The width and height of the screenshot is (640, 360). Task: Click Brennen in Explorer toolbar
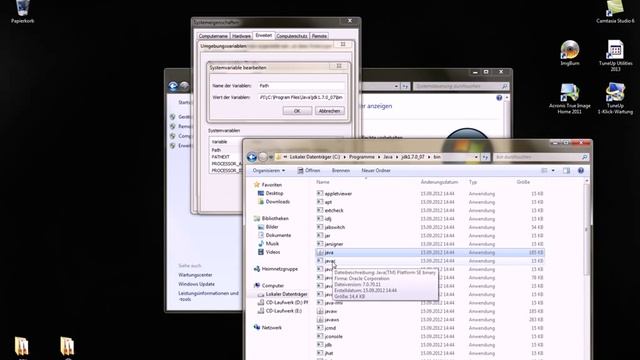(x=341, y=171)
